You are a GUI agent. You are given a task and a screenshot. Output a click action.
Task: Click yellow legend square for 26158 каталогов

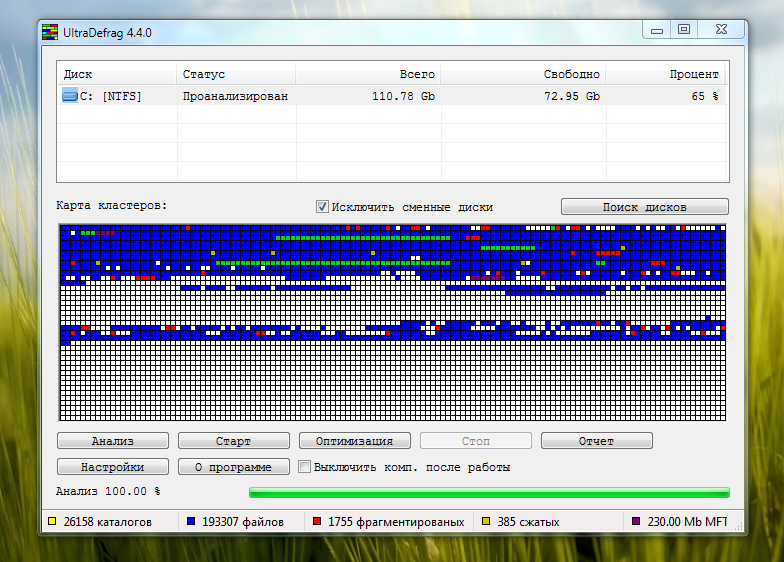pos(52,521)
